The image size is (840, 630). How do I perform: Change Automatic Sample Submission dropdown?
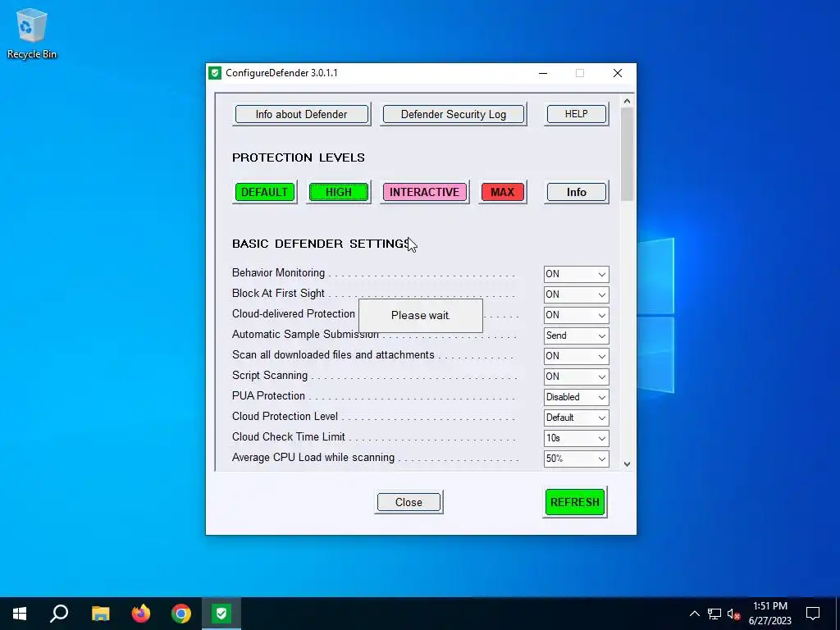coord(577,336)
